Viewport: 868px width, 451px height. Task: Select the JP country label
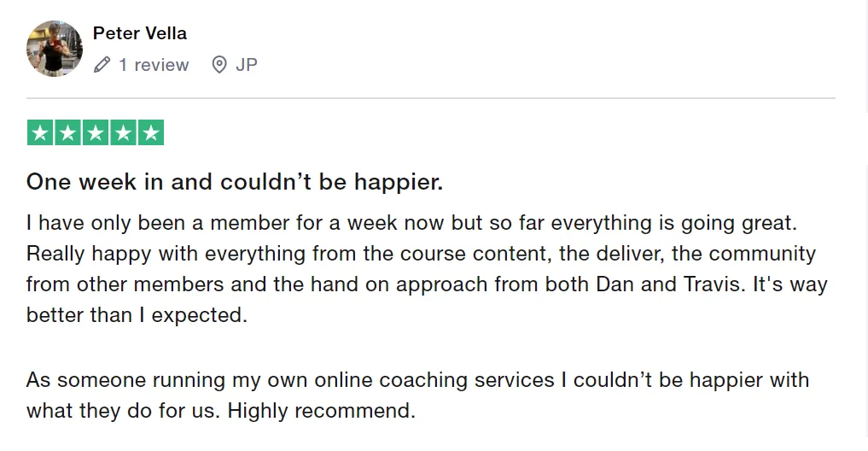click(x=247, y=65)
